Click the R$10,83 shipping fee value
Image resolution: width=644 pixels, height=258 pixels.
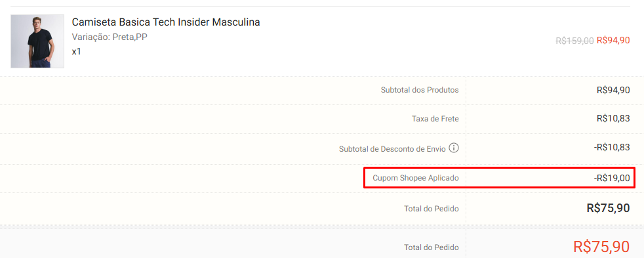pos(613,118)
